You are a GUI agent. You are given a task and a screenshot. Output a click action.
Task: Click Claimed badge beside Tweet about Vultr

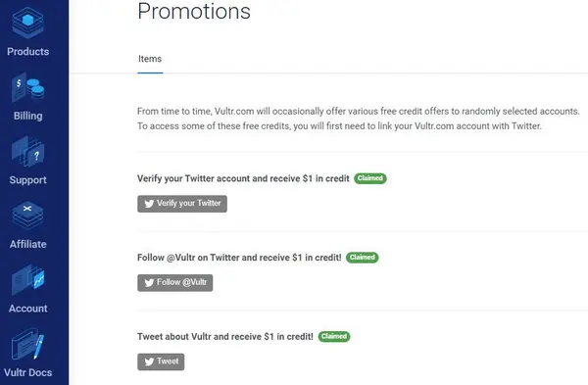click(x=334, y=337)
